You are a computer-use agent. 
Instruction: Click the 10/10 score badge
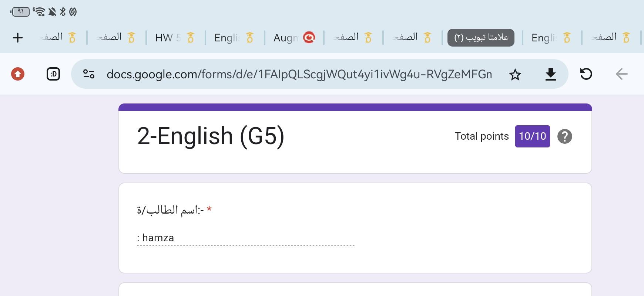[x=532, y=136]
